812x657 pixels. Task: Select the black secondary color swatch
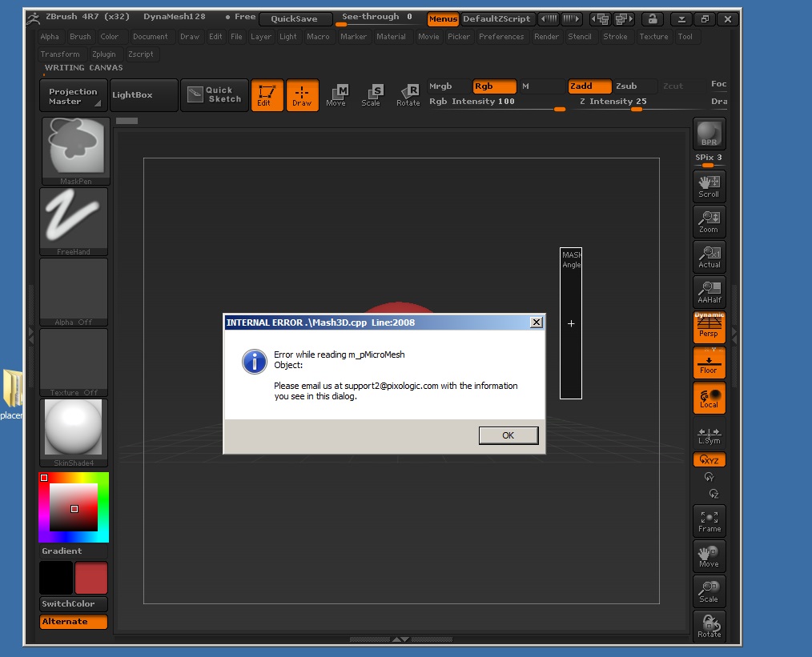(56, 578)
